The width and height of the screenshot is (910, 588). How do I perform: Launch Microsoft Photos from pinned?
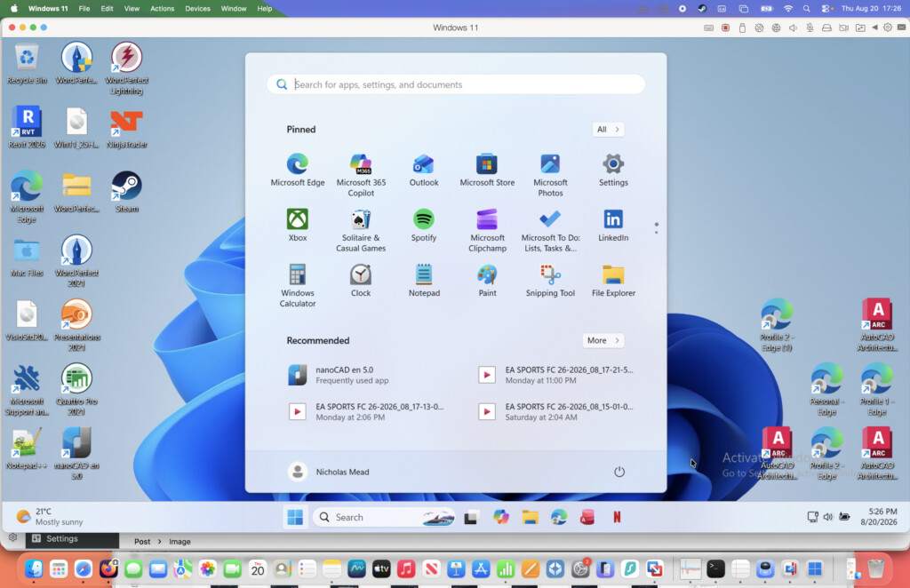click(x=550, y=175)
